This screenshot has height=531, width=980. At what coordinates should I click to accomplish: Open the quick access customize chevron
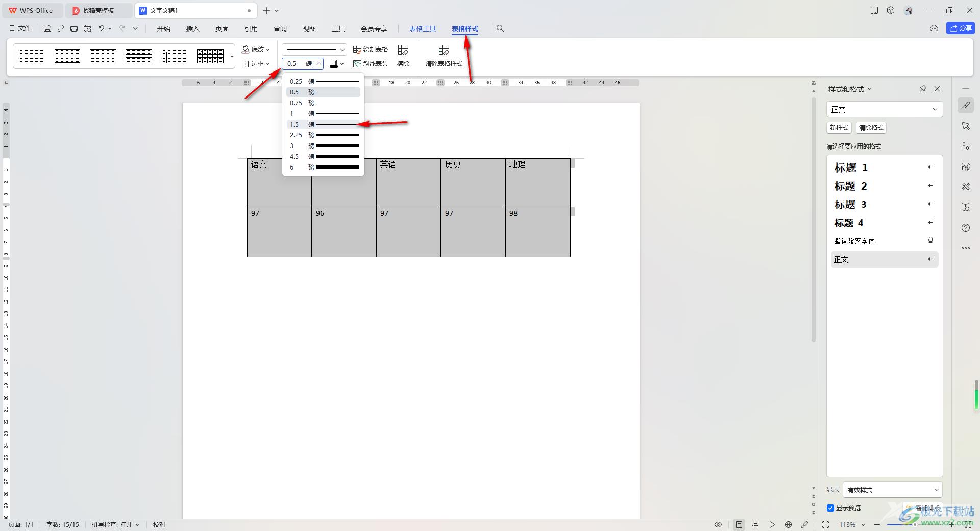[135, 29]
